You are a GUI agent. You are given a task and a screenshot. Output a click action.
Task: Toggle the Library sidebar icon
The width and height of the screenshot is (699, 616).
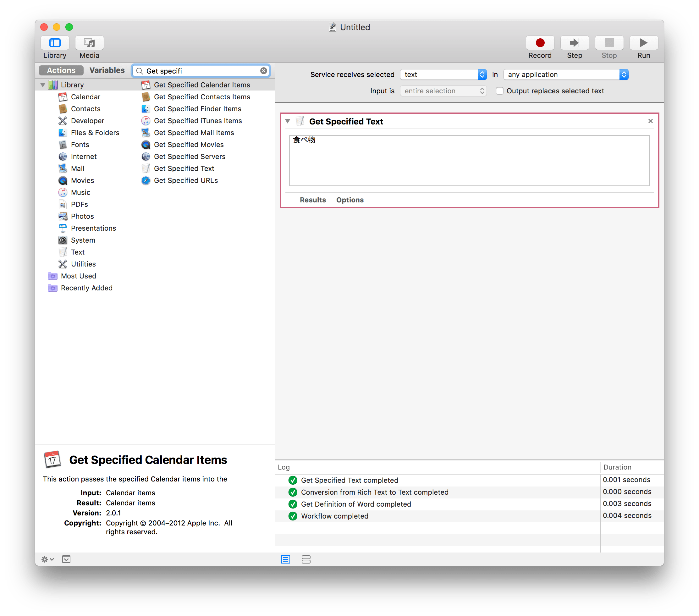(x=55, y=43)
